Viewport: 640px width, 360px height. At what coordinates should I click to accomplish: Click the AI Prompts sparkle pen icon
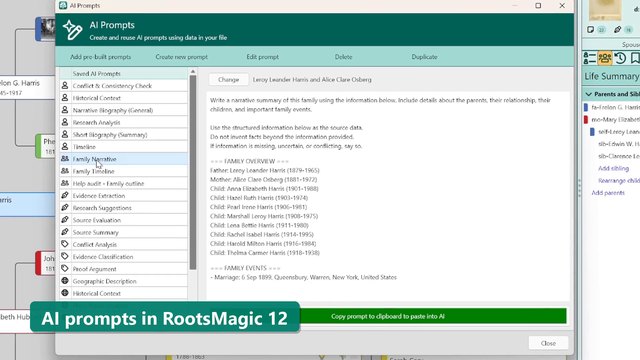point(72,30)
